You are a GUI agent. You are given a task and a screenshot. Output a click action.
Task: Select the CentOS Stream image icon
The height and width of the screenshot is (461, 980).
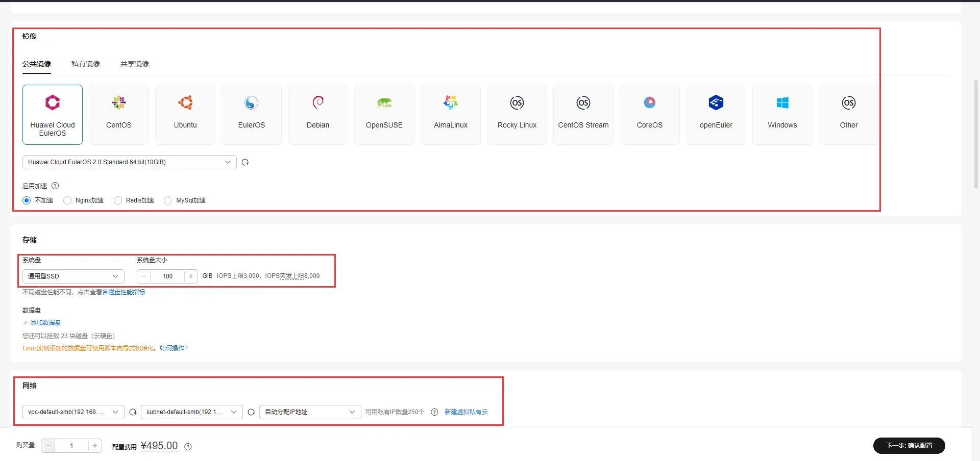pyautogui.click(x=583, y=103)
